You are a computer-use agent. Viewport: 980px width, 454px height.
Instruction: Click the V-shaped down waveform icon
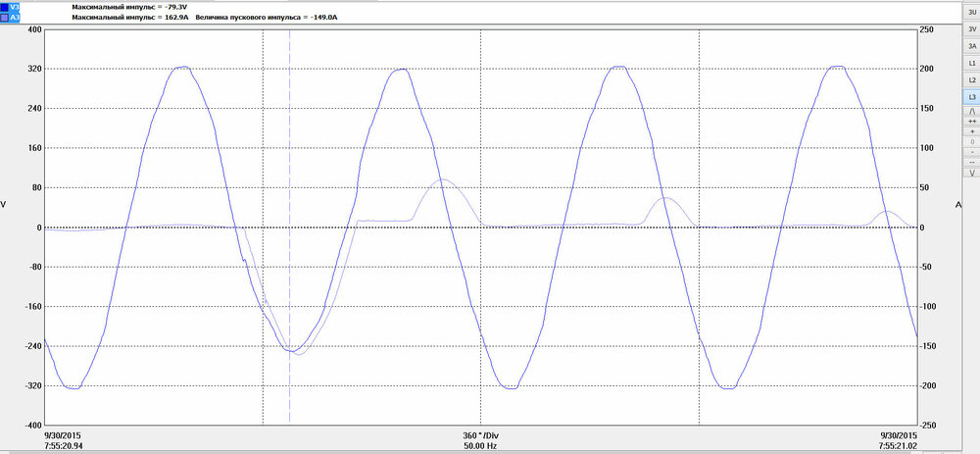point(972,173)
